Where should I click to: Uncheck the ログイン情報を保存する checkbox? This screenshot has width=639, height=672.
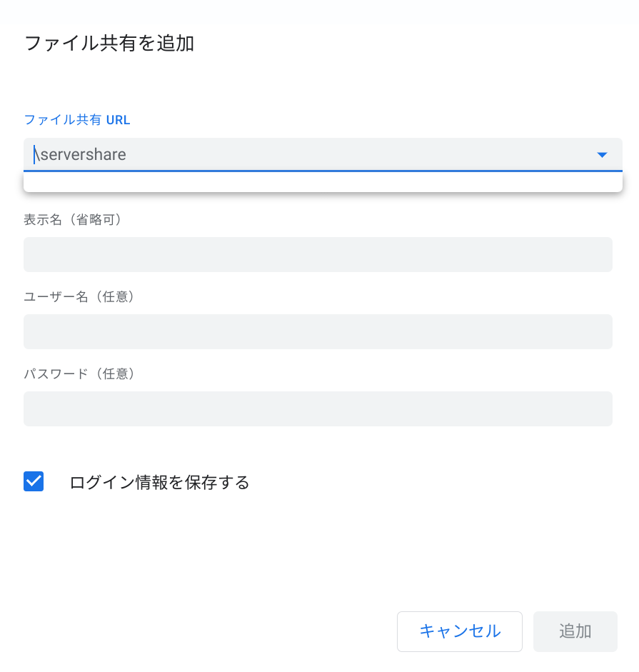pos(34,482)
